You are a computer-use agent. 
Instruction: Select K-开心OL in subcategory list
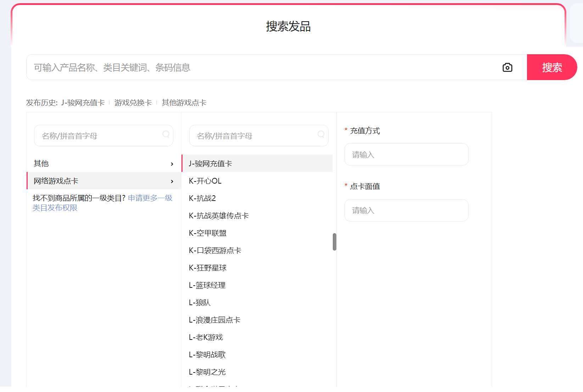coord(205,181)
